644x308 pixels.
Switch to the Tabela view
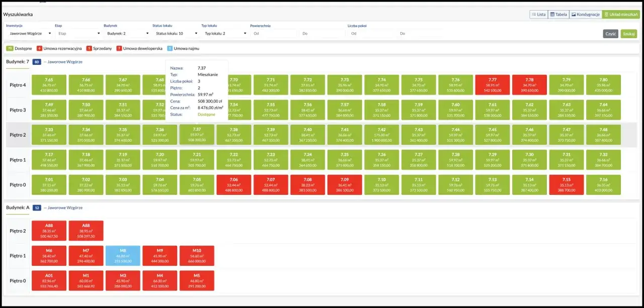click(x=558, y=15)
